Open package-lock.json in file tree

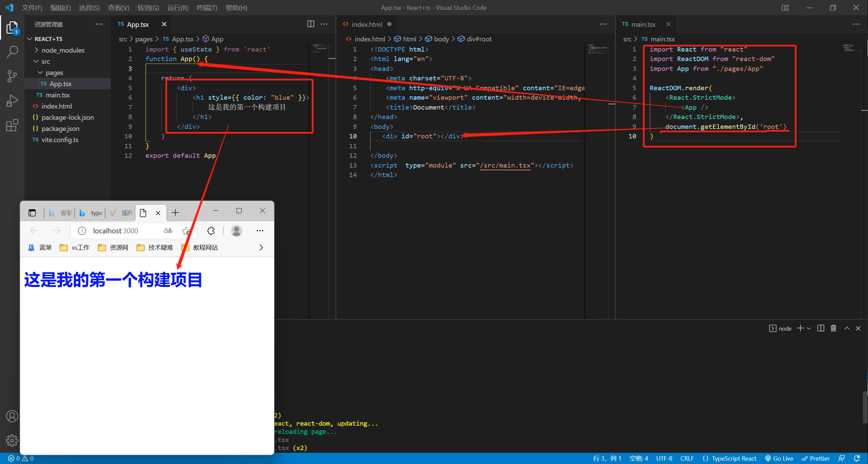pos(68,117)
